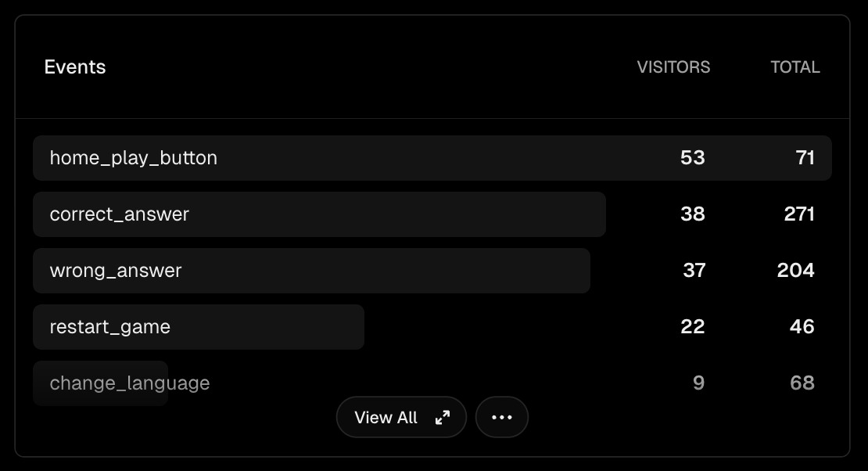Image resolution: width=868 pixels, height=471 pixels.
Task: Open the three-dot more options menu
Action: click(502, 418)
